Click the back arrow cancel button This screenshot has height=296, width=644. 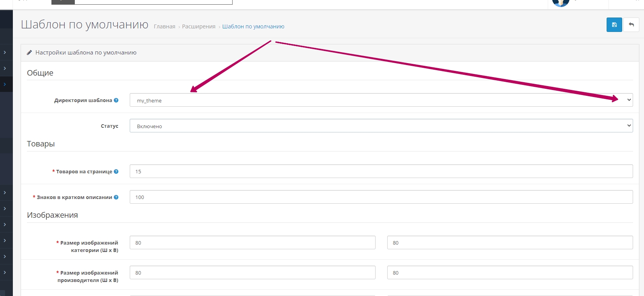631,25
